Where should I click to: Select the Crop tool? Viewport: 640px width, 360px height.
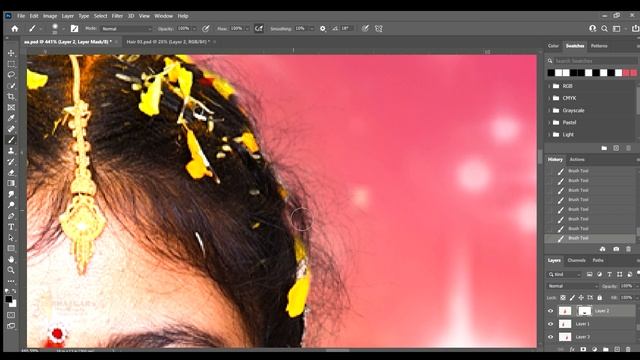(x=11, y=97)
